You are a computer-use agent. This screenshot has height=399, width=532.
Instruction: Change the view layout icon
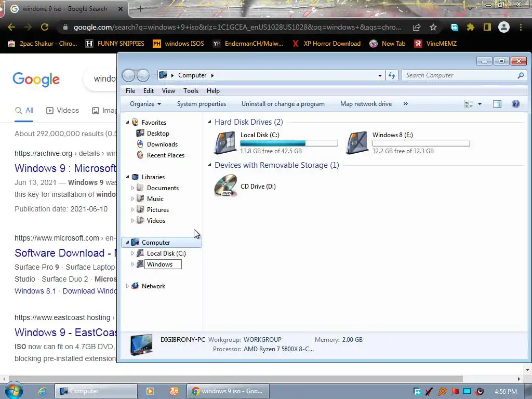tap(469, 104)
